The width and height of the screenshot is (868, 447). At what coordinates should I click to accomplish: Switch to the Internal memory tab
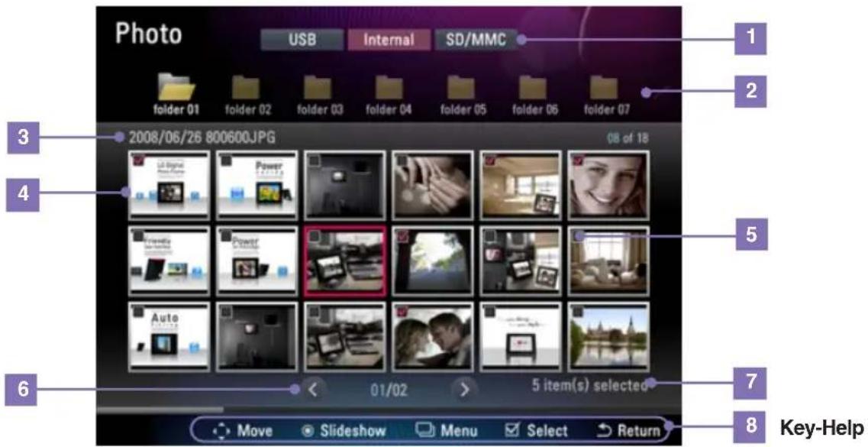[x=389, y=40]
